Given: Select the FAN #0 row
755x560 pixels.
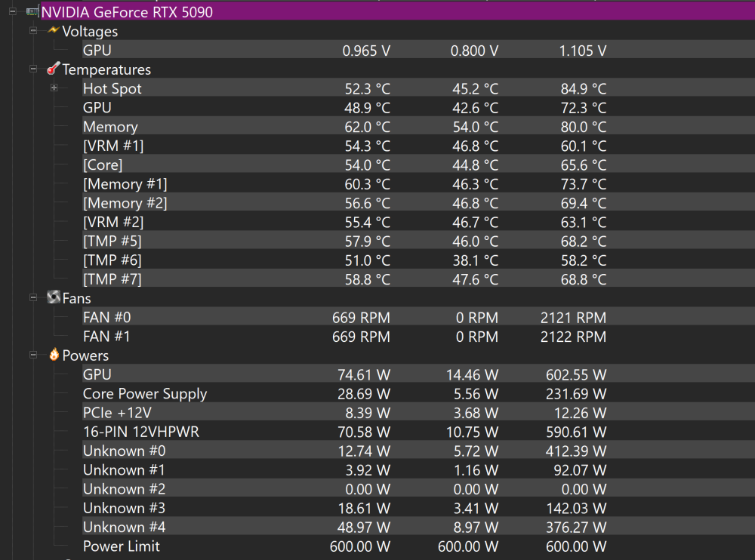Looking at the screenshot, I should (418, 317).
